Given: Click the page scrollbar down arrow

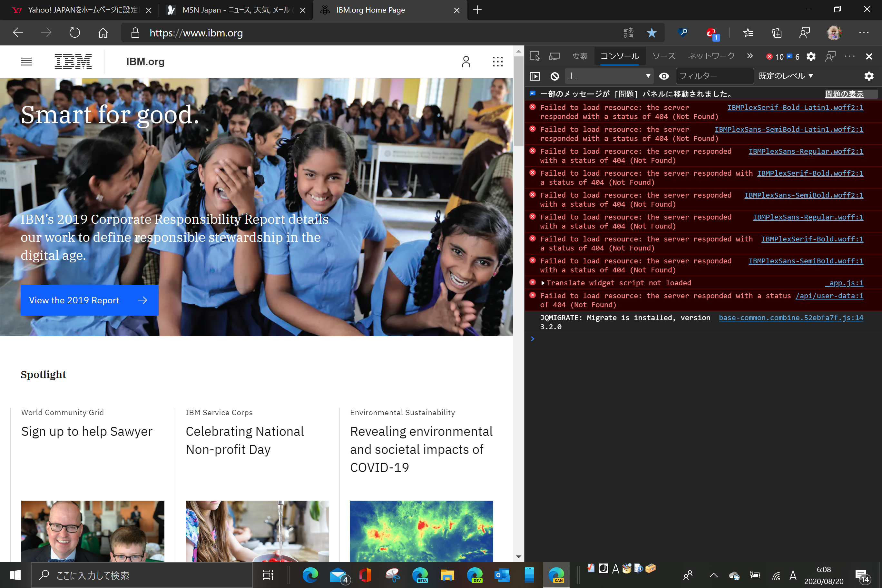Looking at the screenshot, I should tap(519, 557).
